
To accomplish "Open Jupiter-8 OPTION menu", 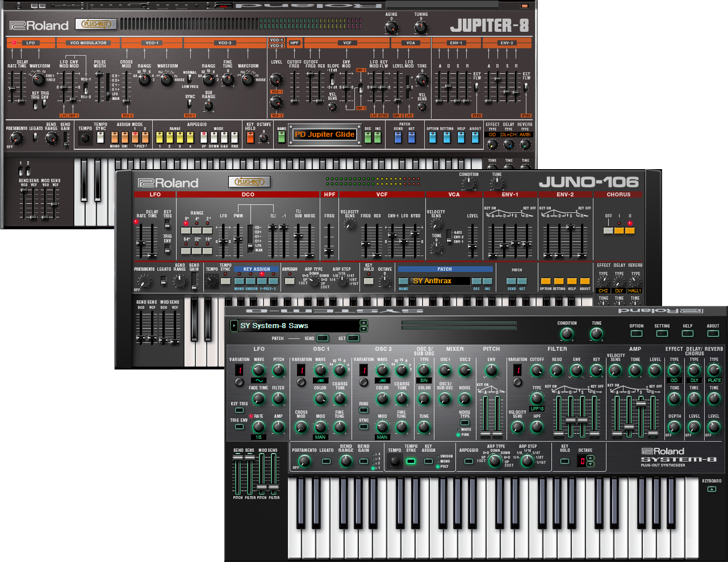I will 433,137.
